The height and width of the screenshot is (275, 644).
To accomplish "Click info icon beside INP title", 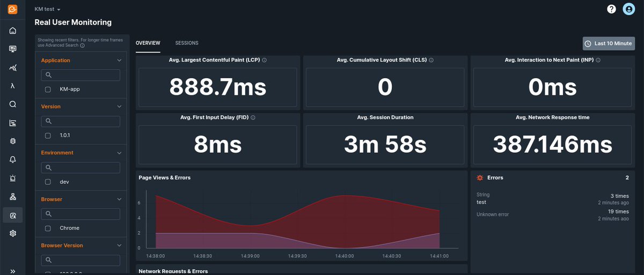I will pyautogui.click(x=598, y=60).
